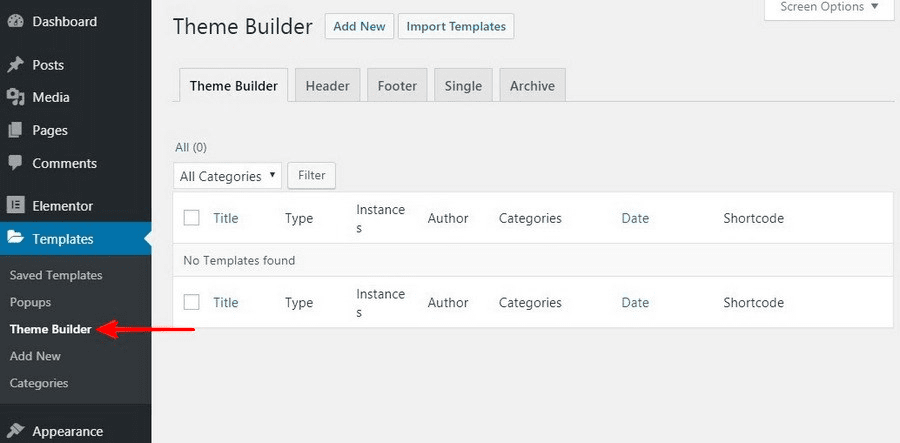Viewport: 900px width, 443px height.
Task: Click the Shortcode column header label
Action: coord(754,218)
